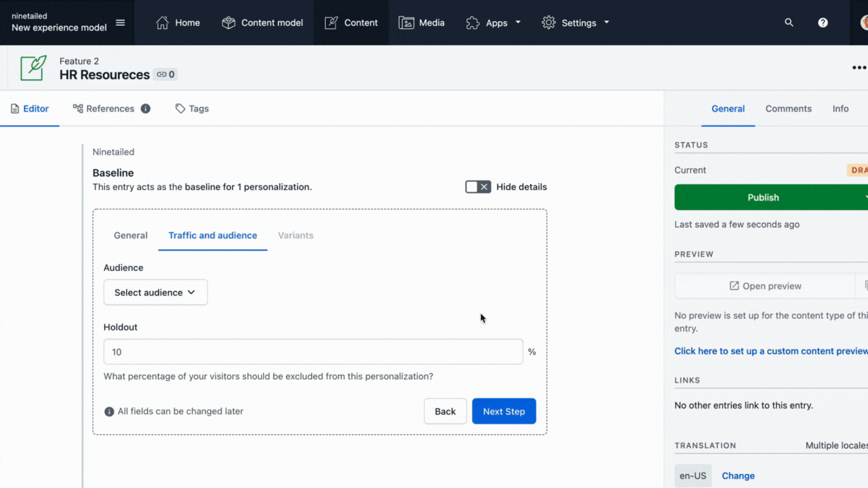Open help via the question mark icon
868x488 pixels.
pyautogui.click(x=823, y=23)
